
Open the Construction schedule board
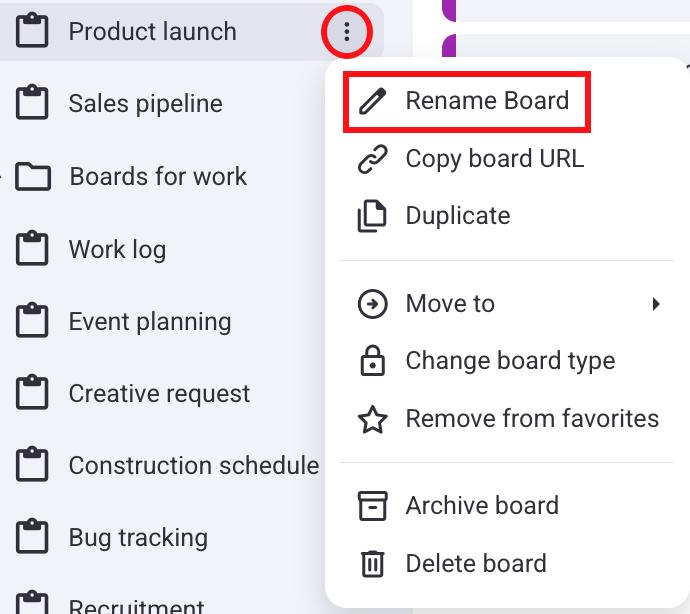pos(193,466)
